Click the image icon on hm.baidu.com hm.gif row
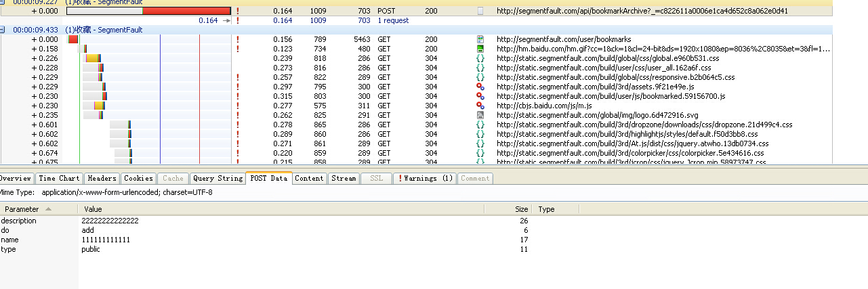This screenshot has width=868, height=289. pyautogui.click(x=480, y=49)
